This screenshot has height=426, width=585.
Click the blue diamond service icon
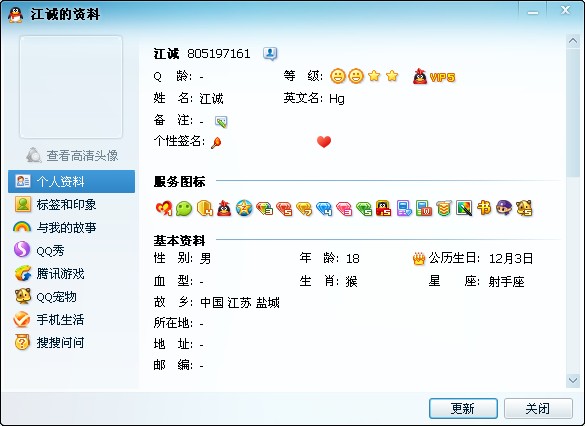pyautogui.click(x=324, y=209)
